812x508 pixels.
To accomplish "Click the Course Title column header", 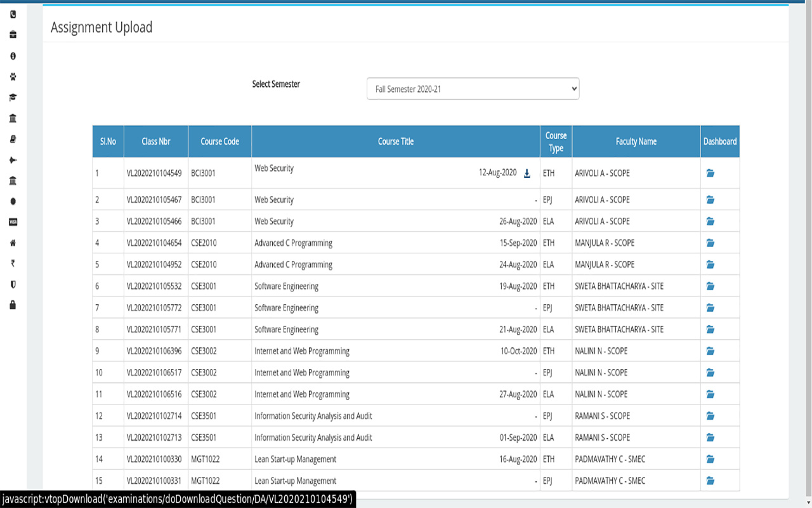I will coord(396,142).
